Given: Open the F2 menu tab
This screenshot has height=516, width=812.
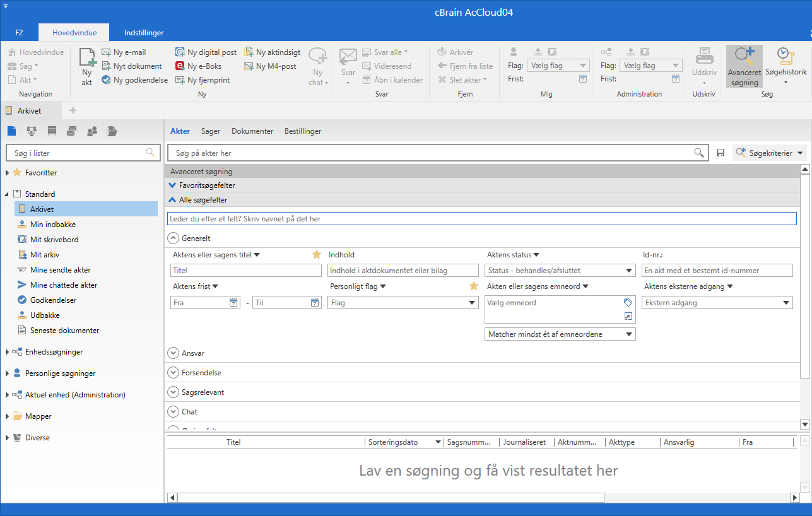Looking at the screenshot, I should pos(20,32).
